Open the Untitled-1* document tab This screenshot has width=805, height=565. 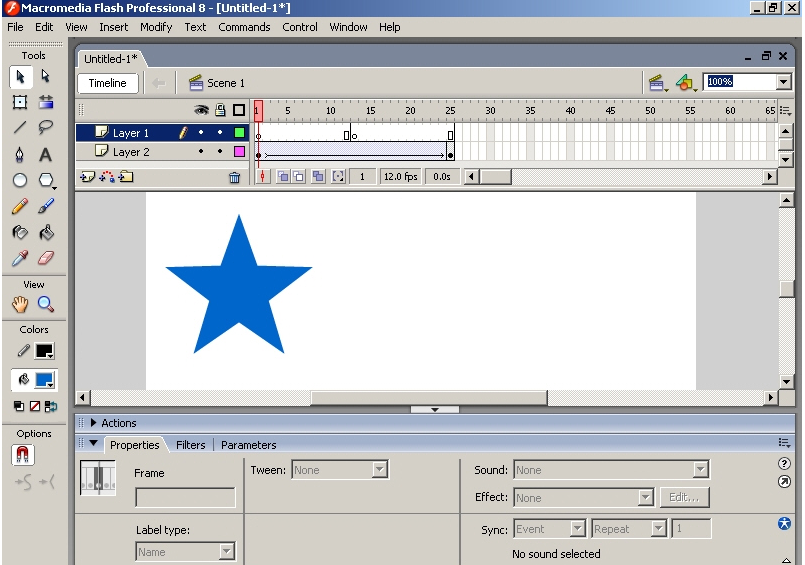pyautogui.click(x=110, y=59)
